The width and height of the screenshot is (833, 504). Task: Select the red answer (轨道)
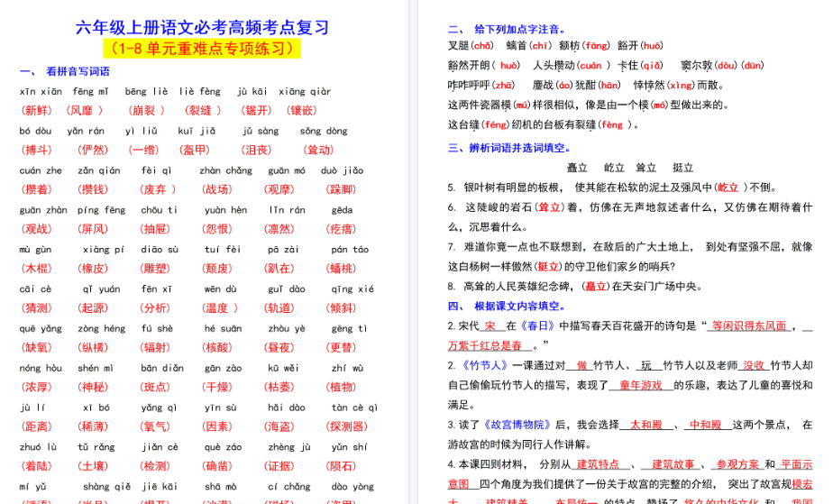(x=279, y=308)
